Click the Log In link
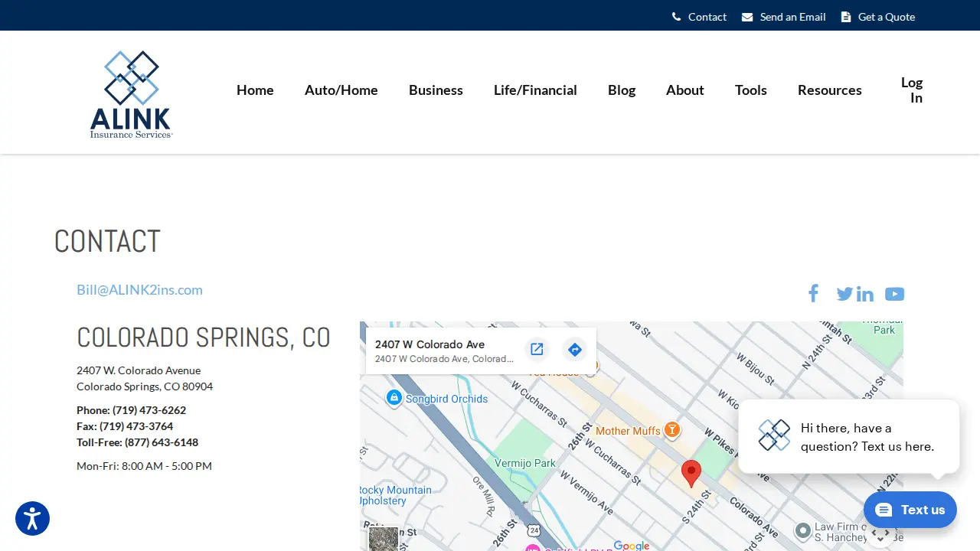 coord(912,90)
